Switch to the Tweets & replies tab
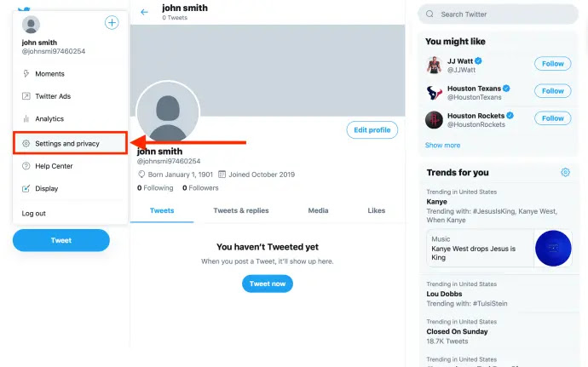The image size is (588, 367). pos(241,210)
